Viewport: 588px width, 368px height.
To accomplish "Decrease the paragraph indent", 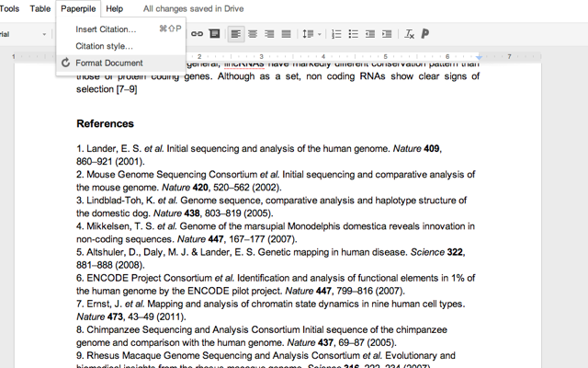I will (x=371, y=34).
